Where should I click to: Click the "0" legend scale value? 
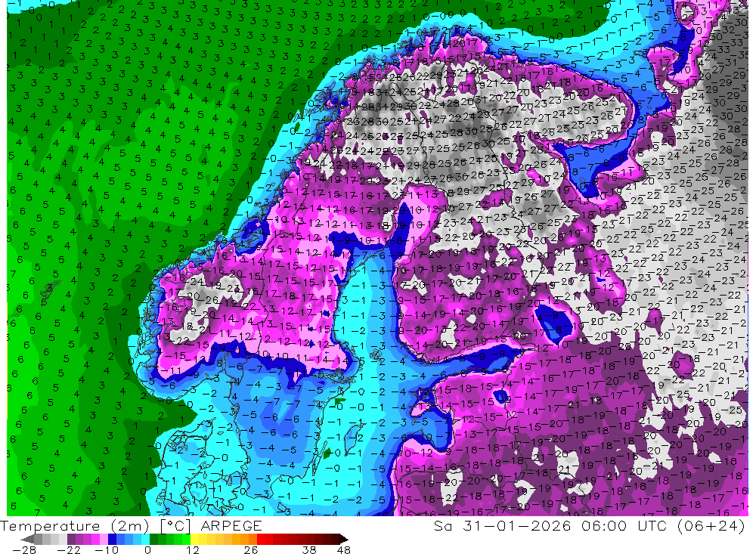pyautogui.click(x=147, y=549)
